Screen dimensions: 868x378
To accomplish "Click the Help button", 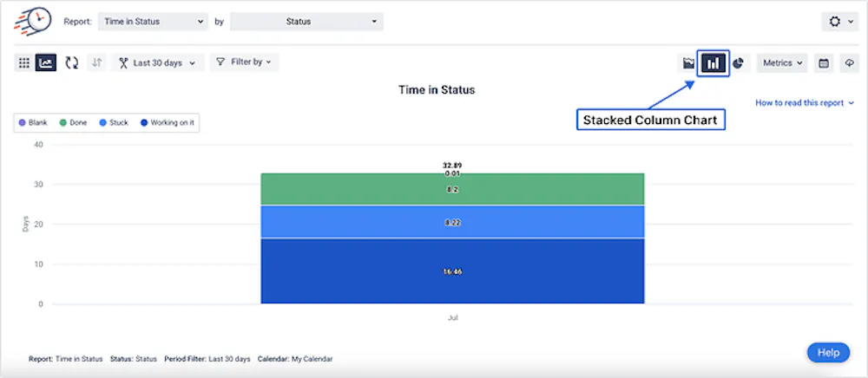I will point(827,353).
